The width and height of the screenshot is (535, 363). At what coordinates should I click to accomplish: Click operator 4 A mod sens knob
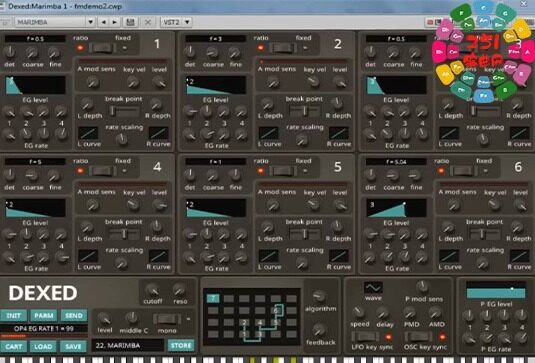click(92, 205)
